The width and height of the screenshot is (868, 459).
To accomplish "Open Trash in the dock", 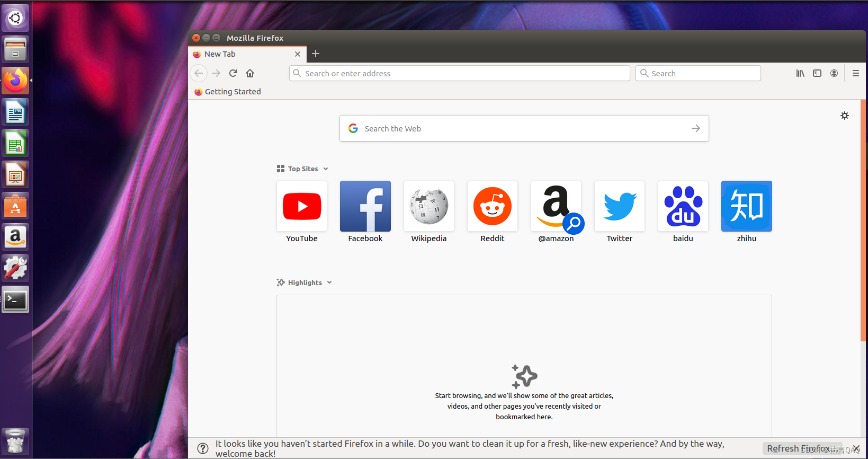I will tap(15, 441).
